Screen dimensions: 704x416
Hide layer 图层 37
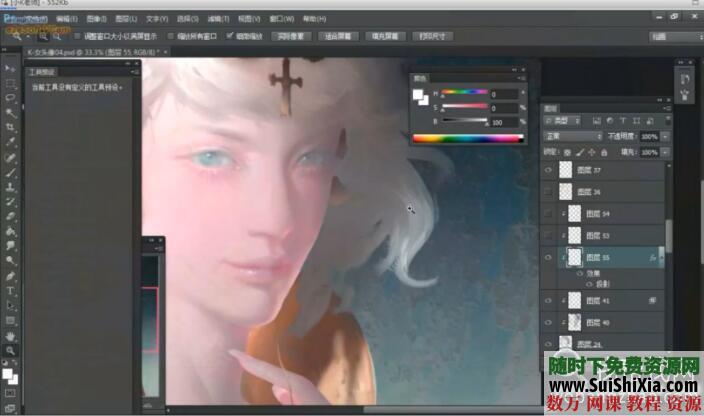tap(548, 170)
